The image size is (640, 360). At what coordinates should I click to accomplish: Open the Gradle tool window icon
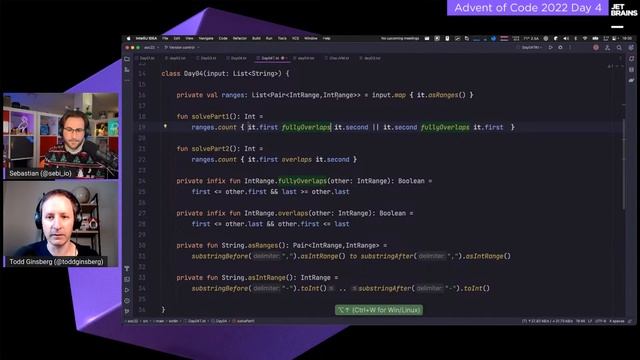[x=631, y=80]
